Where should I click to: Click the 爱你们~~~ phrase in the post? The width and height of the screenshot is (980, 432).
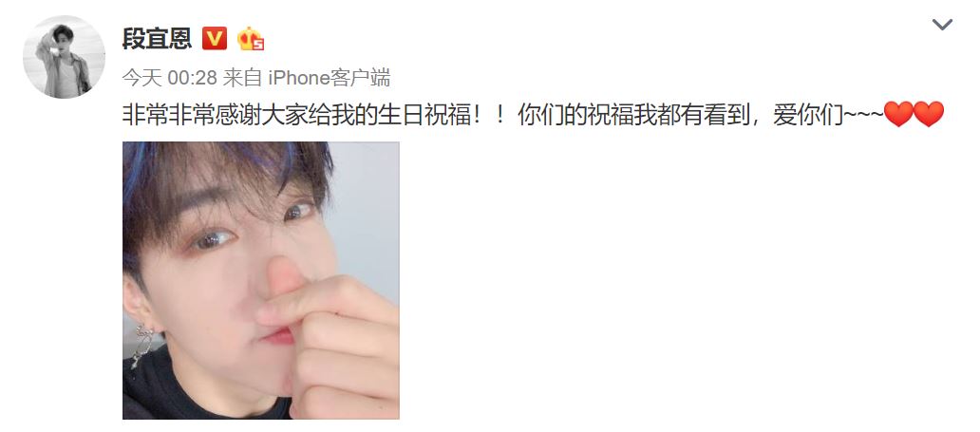828,116
